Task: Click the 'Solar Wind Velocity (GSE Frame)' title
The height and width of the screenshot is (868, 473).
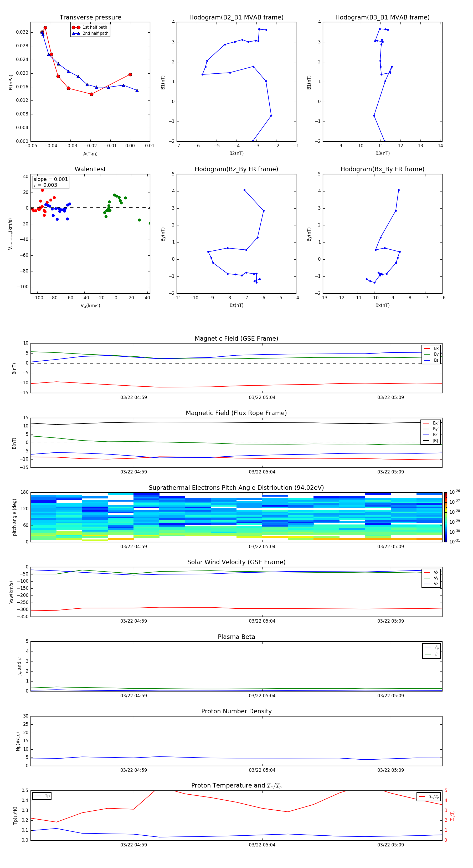Action: (236, 562)
